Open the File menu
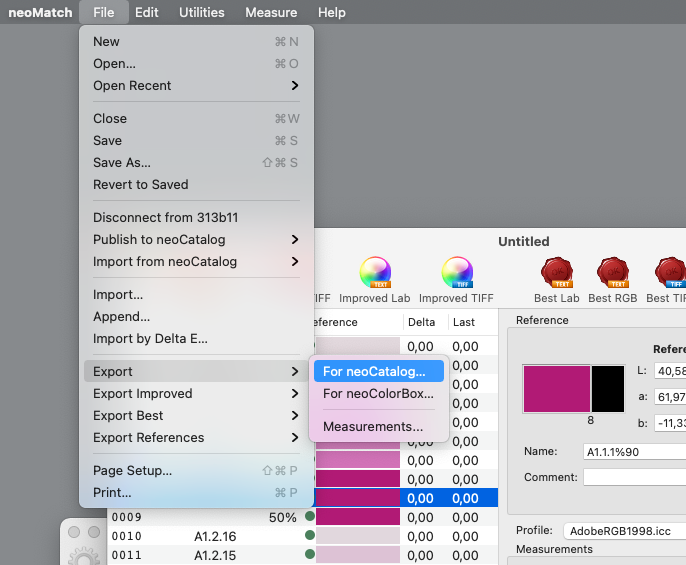686x565 pixels. (104, 12)
